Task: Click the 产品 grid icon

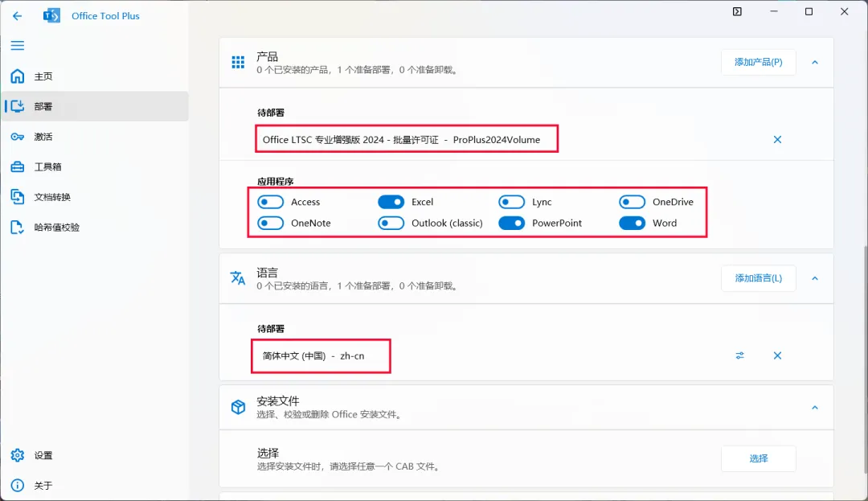Action: click(238, 63)
